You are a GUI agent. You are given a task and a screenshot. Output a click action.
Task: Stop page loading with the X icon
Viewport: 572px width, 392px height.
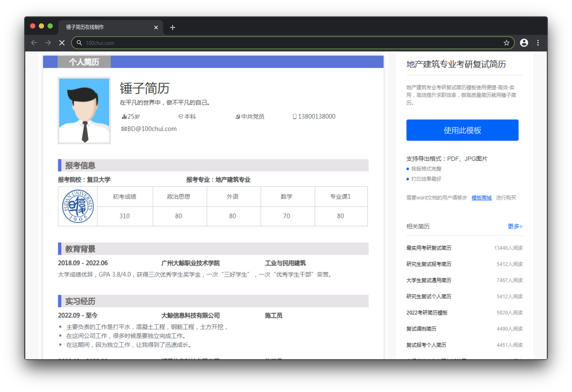(x=62, y=43)
